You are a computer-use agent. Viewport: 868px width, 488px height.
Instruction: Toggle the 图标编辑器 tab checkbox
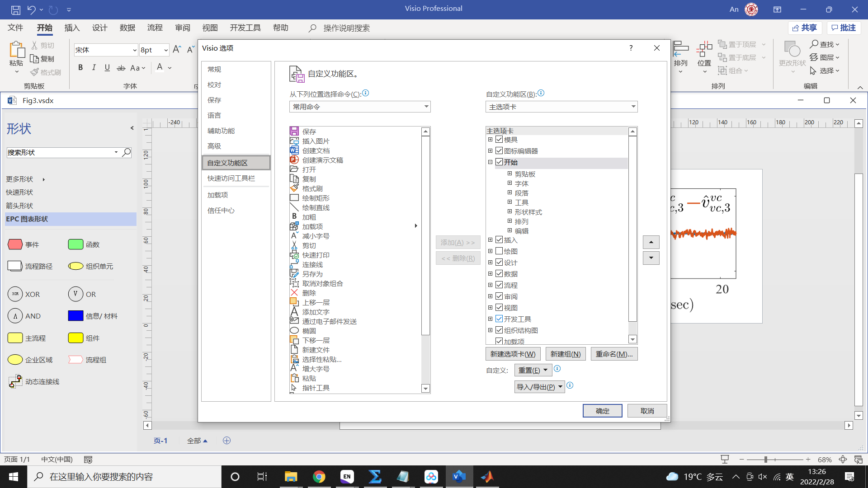pyautogui.click(x=499, y=150)
